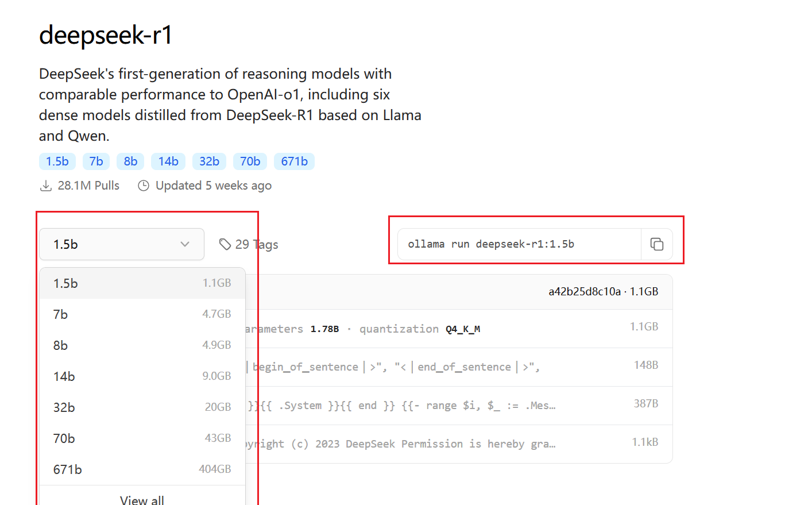
Task: Open the DeepSeek Permission license row
Action: click(459, 444)
